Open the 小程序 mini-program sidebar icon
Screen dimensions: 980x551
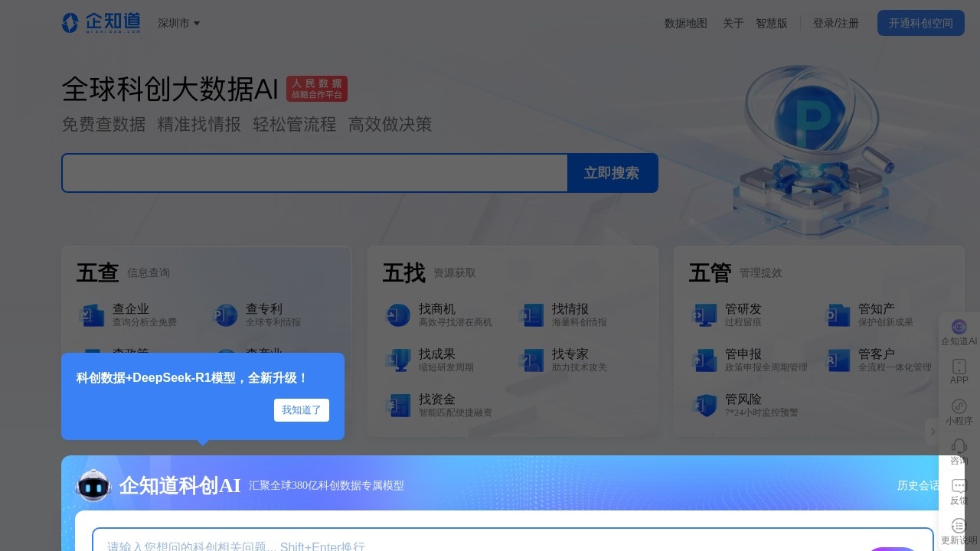coord(959,405)
